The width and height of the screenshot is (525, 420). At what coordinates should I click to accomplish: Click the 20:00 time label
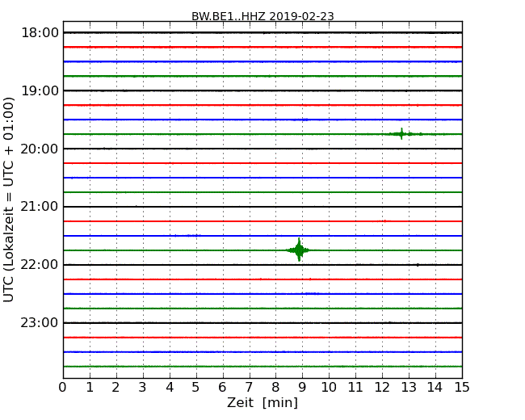point(40,149)
